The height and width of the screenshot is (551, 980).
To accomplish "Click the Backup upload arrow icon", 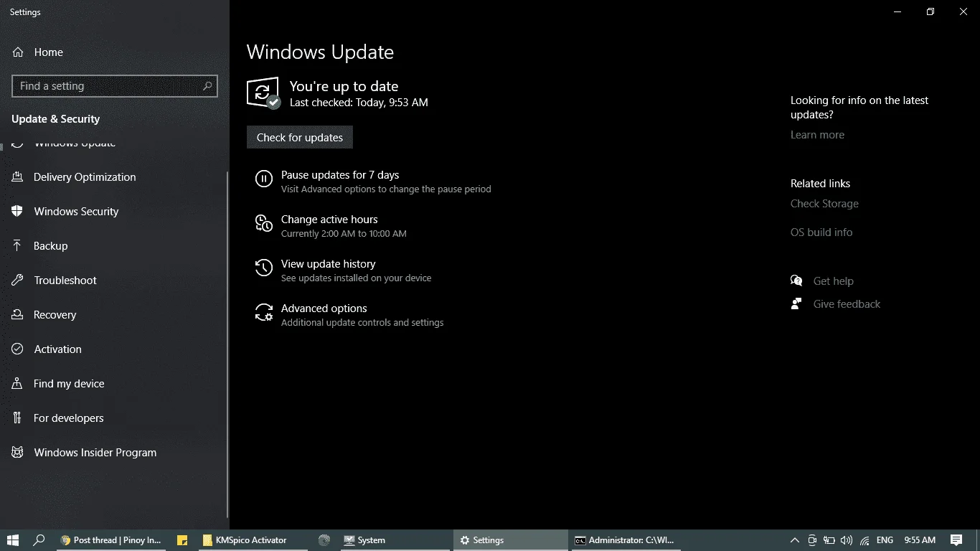I will point(18,245).
